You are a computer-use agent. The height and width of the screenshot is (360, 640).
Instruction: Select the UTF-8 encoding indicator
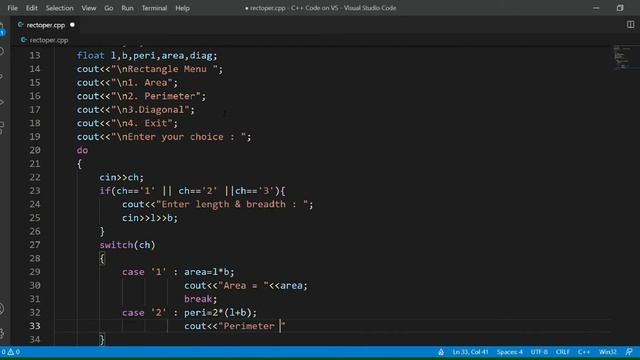[x=539, y=352]
